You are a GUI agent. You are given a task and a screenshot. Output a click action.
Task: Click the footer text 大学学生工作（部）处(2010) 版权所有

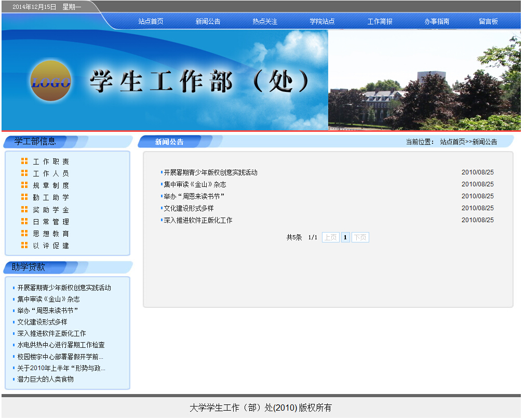tap(261, 408)
